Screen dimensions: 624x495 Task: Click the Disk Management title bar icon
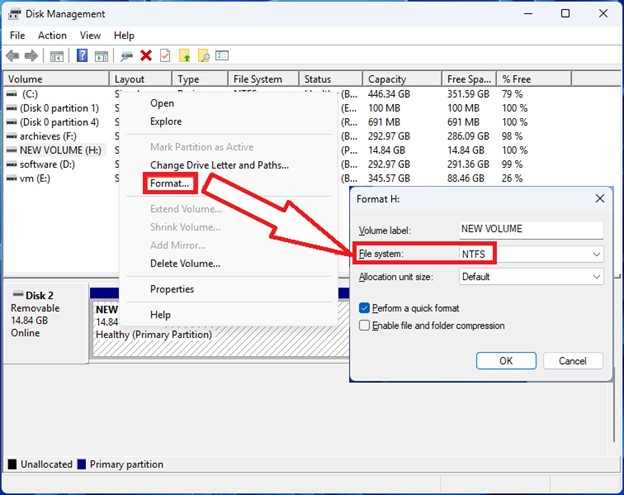pyautogui.click(x=14, y=14)
